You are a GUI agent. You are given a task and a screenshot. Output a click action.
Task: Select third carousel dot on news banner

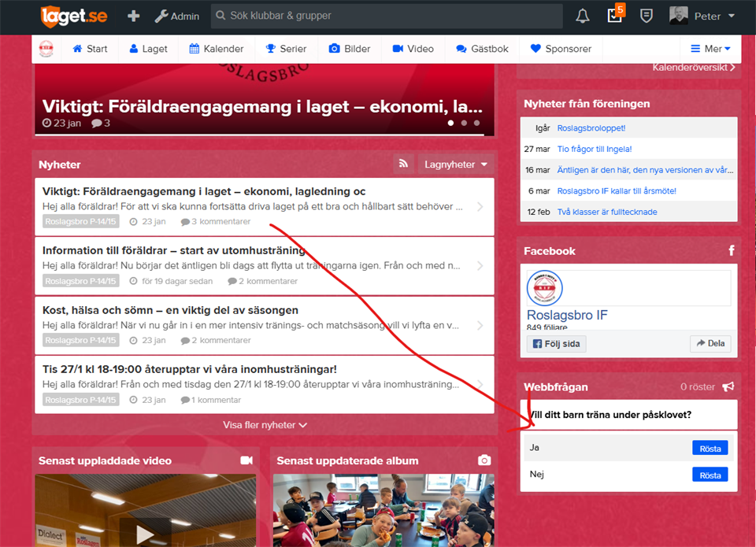click(x=476, y=123)
